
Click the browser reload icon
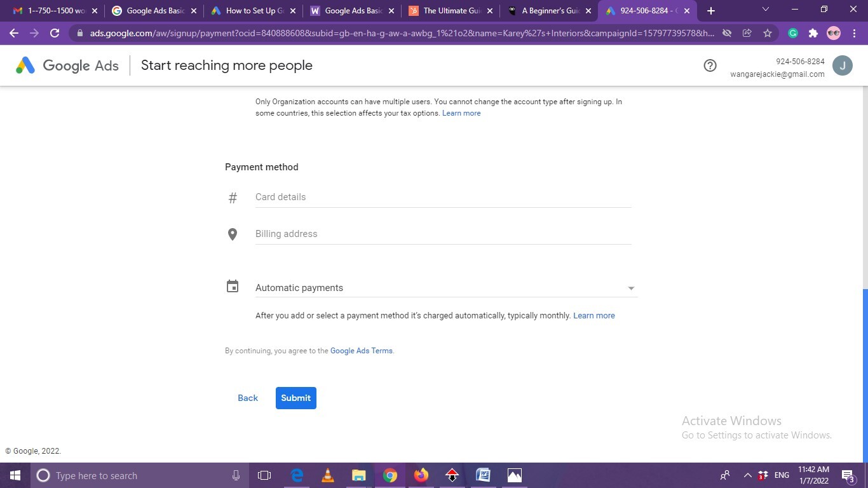point(55,33)
